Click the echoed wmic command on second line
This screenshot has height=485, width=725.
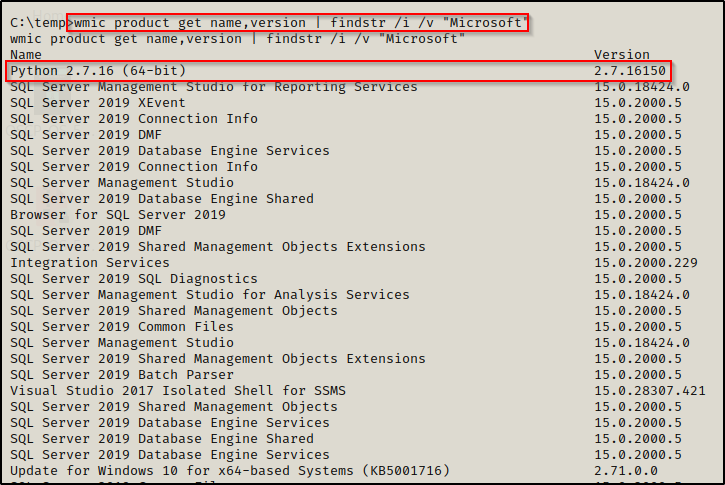click(236, 39)
